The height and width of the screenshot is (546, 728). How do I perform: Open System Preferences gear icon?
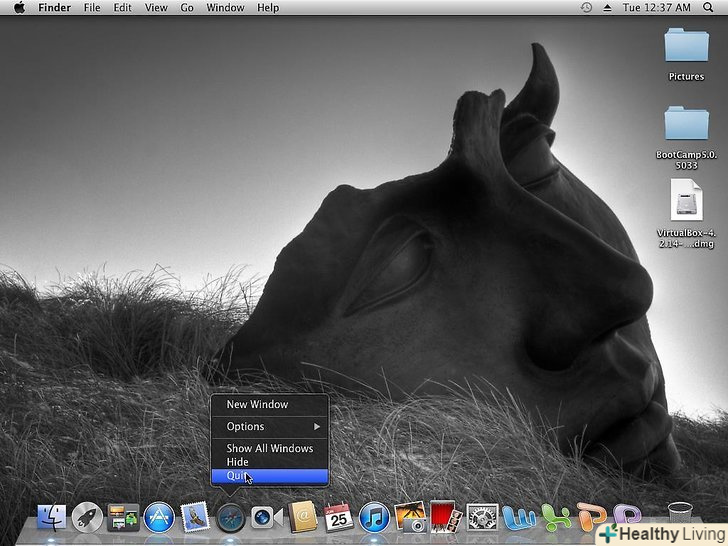482,517
